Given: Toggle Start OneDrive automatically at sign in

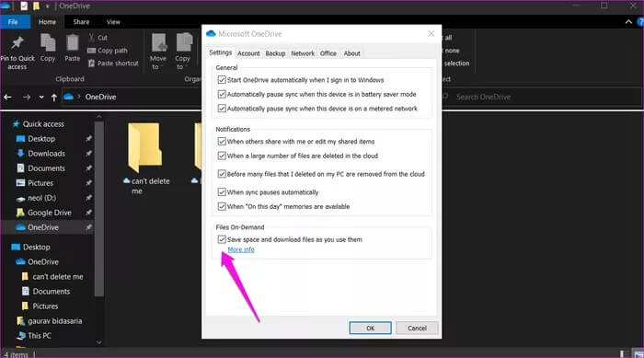Looking at the screenshot, I should tap(222, 80).
